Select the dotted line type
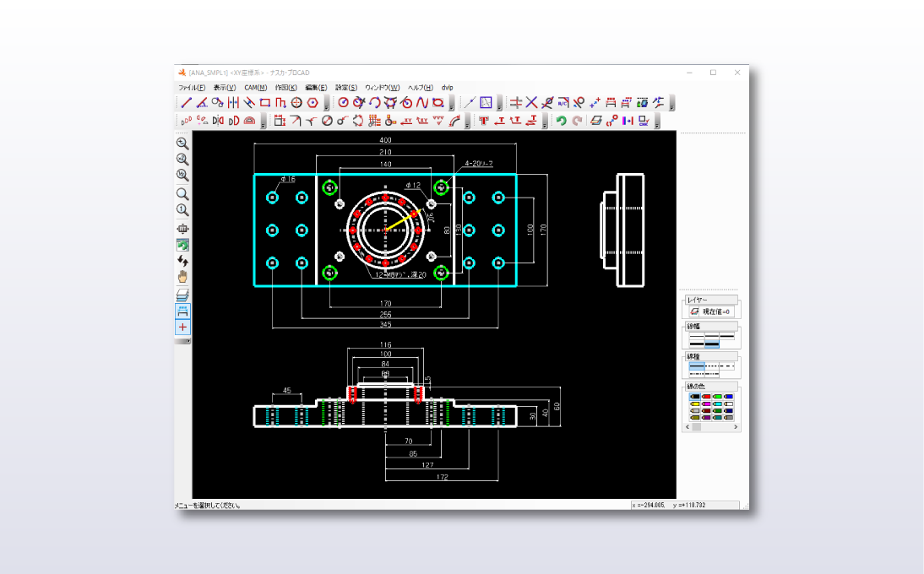Image resolution: width=924 pixels, height=574 pixels. pos(712,366)
